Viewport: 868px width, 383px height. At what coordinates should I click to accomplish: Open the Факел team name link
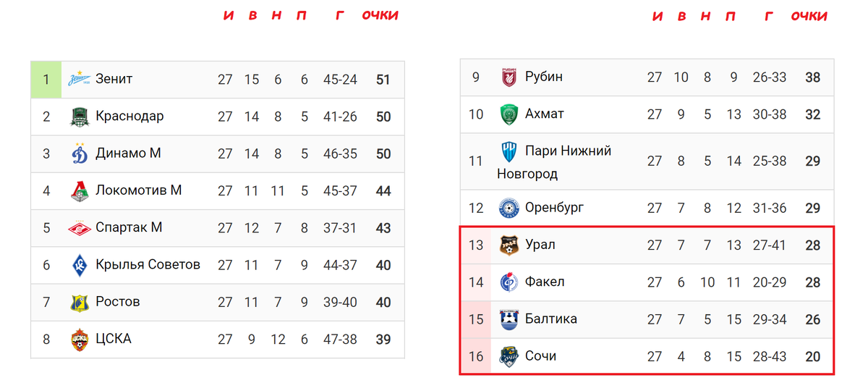pyautogui.click(x=545, y=282)
